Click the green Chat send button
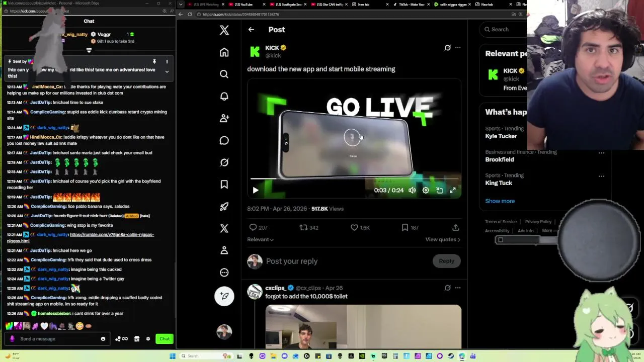 (x=165, y=339)
